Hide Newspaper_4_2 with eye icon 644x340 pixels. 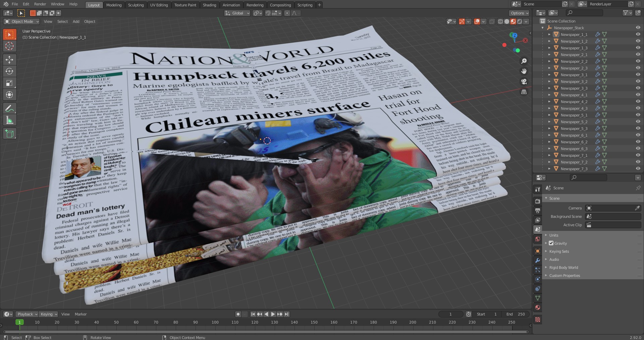click(x=638, y=101)
